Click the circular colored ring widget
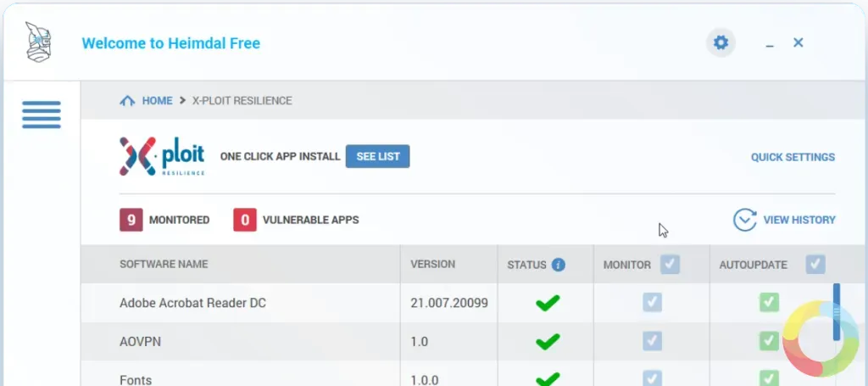868x386 pixels. [x=821, y=339]
